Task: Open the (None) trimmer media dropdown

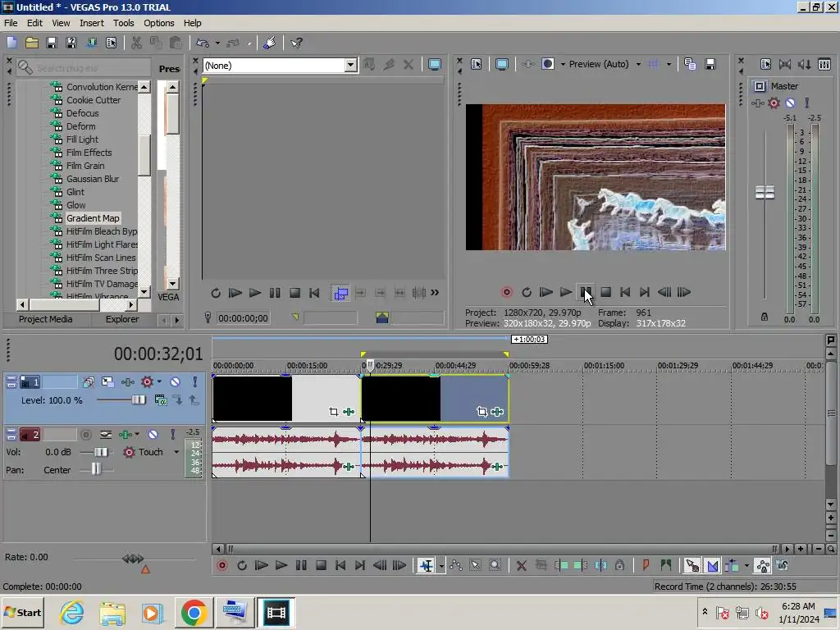Action: pyautogui.click(x=350, y=66)
